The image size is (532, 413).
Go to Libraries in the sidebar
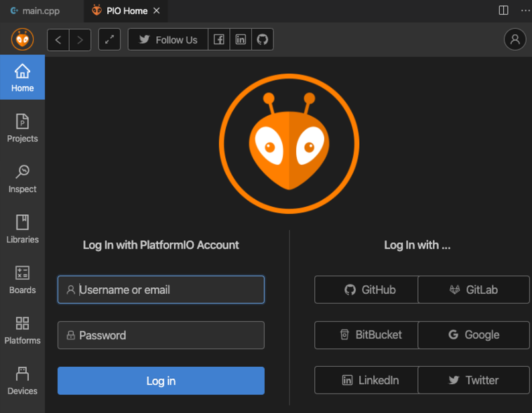[x=22, y=229]
